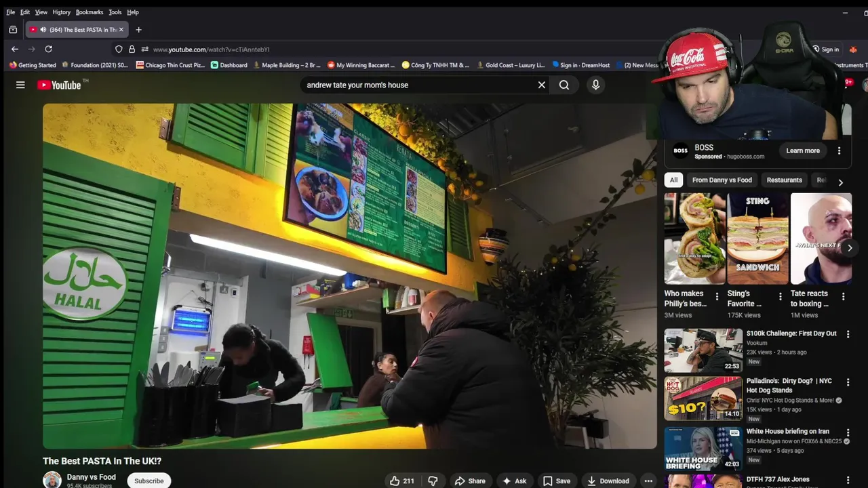
Task: Open Sting's Favorite sandwich short thumbnail
Action: point(757,238)
